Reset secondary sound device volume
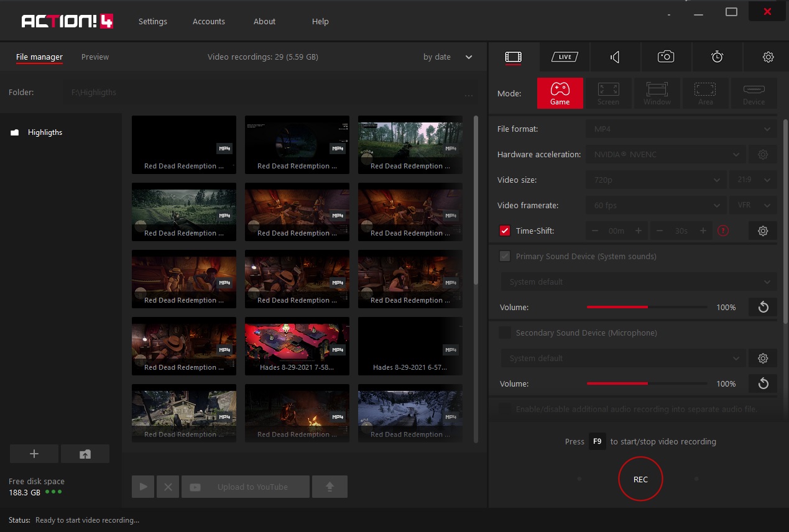Viewport: 789px width, 532px height. point(763,383)
